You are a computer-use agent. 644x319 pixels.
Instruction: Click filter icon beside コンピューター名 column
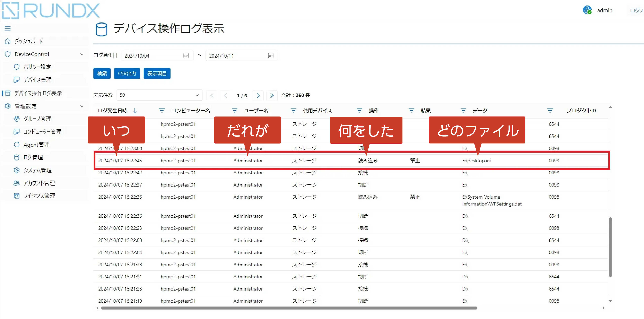[x=162, y=110]
